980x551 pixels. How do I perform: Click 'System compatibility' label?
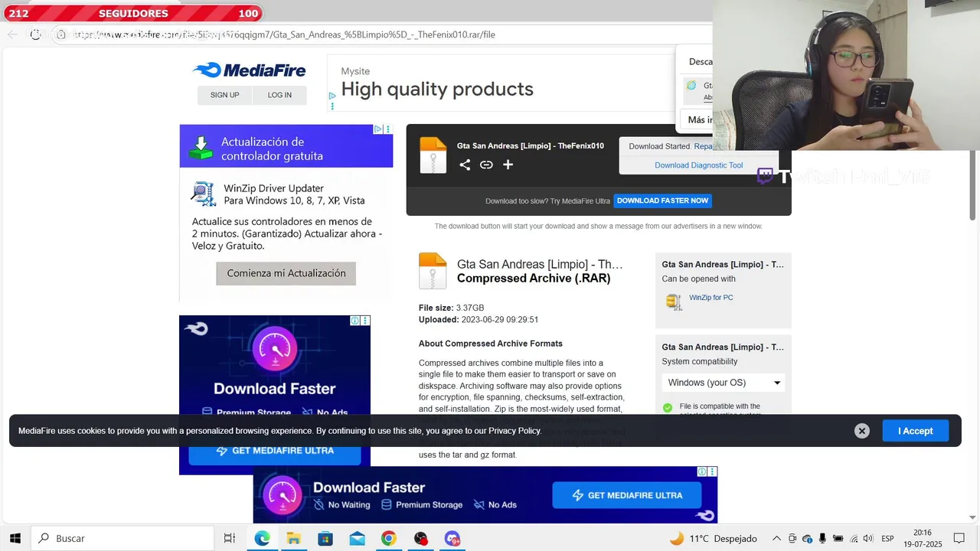[700, 361]
